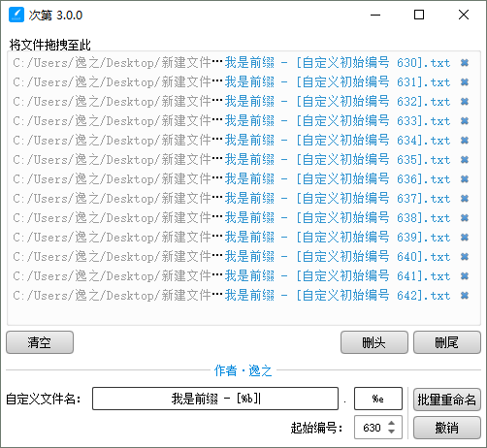Remove the file row numbered 642

point(465,296)
